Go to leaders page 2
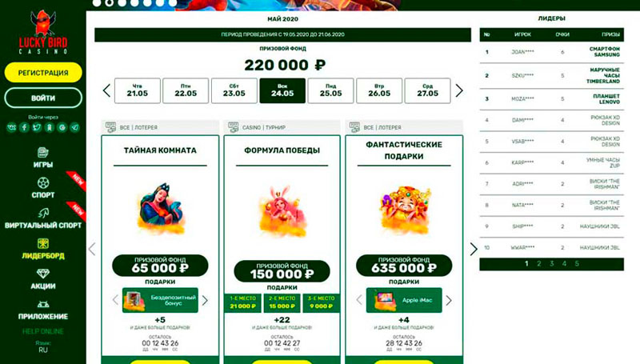Image resolution: width=640 pixels, height=364 pixels. [x=538, y=264]
